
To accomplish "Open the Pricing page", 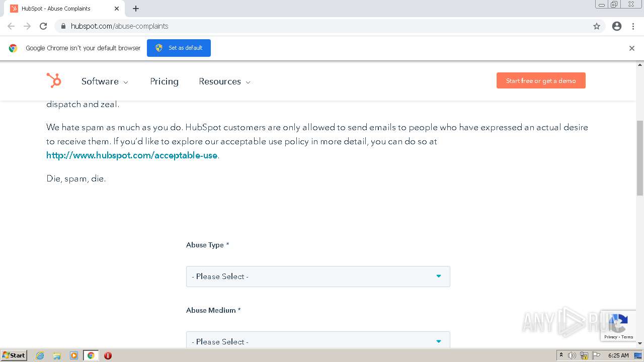I will click(164, 81).
